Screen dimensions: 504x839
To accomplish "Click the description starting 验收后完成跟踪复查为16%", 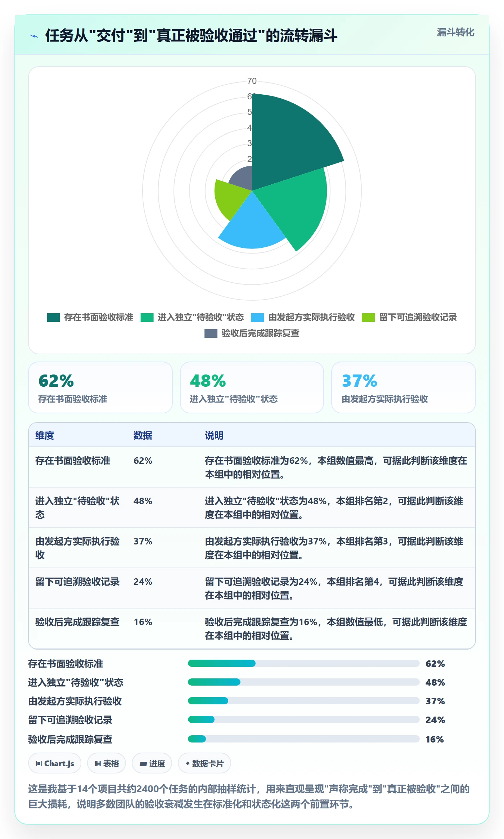I will [x=336, y=629].
